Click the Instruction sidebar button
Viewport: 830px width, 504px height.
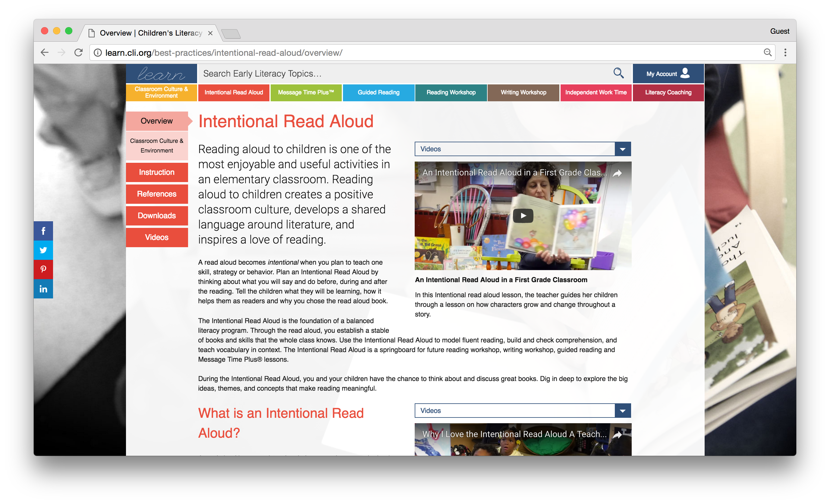tap(157, 172)
